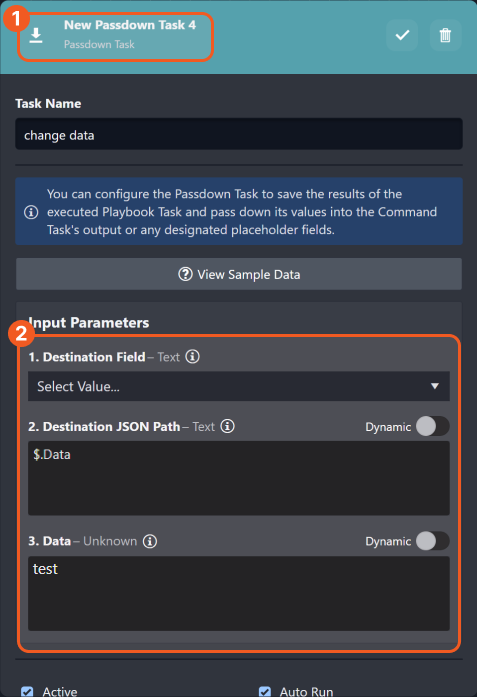The height and width of the screenshot is (697, 477).
Task: Click the View Sample Data button
Action: (x=239, y=274)
